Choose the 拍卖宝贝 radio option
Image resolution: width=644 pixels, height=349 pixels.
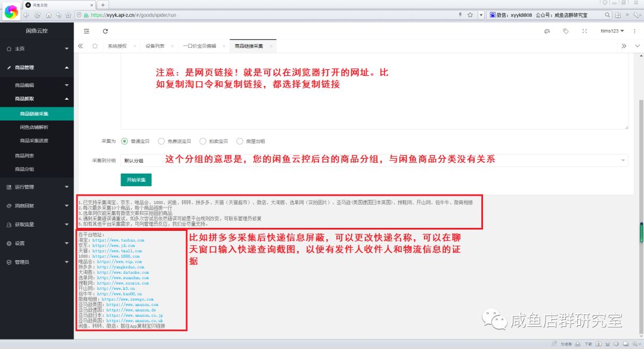pyautogui.click(x=203, y=141)
